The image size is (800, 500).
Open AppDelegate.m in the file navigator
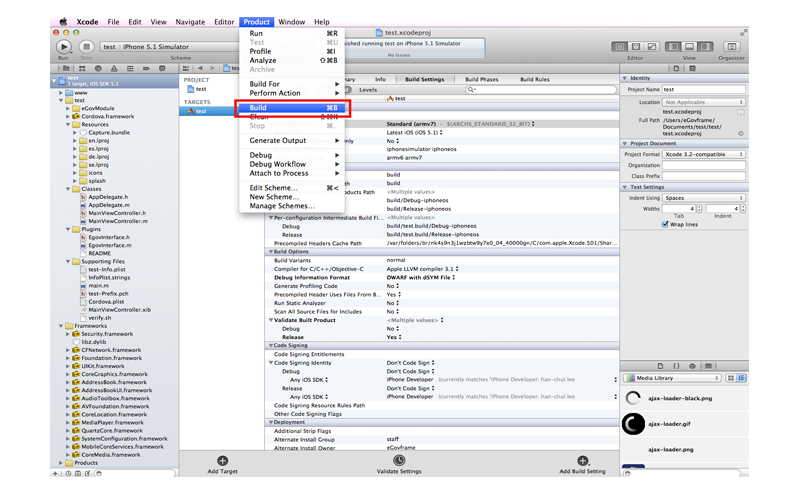tap(106, 205)
